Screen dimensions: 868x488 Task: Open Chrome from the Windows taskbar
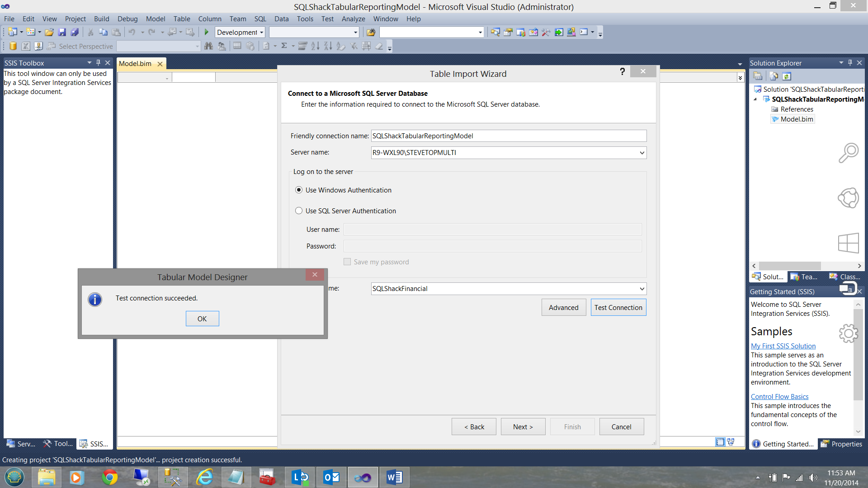pos(109,477)
